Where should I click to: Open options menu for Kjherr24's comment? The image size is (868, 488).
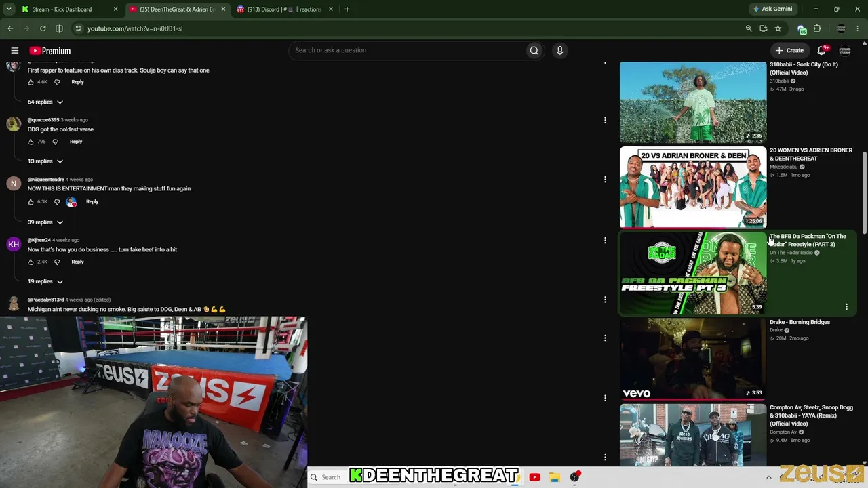coord(605,240)
